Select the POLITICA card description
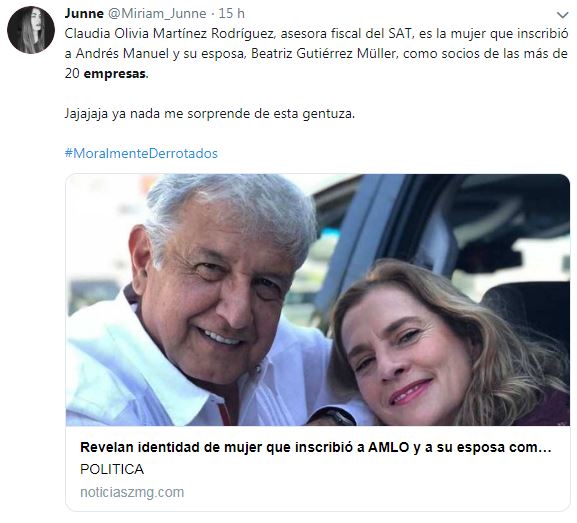 112,469
